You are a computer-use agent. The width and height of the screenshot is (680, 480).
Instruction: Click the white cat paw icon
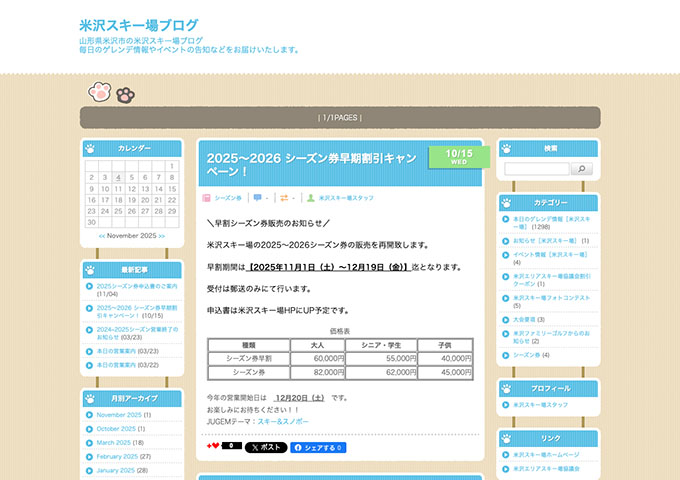coord(99,91)
